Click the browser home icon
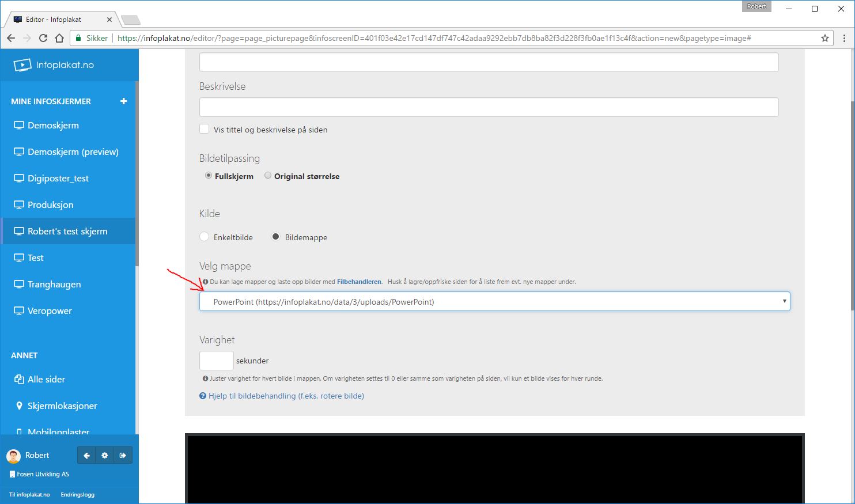The image size is (855, 504). pyautogui.click(x=59, y=38)
